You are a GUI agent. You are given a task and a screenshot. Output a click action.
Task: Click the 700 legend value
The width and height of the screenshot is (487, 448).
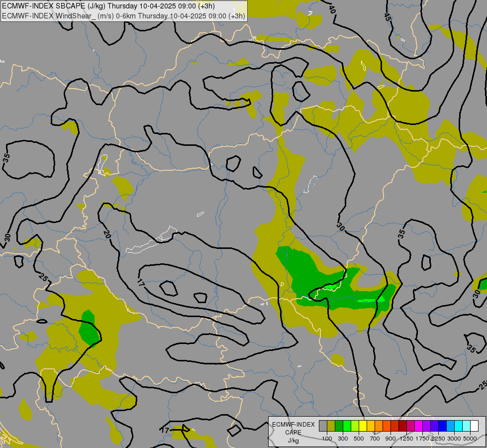coord(375,439)
